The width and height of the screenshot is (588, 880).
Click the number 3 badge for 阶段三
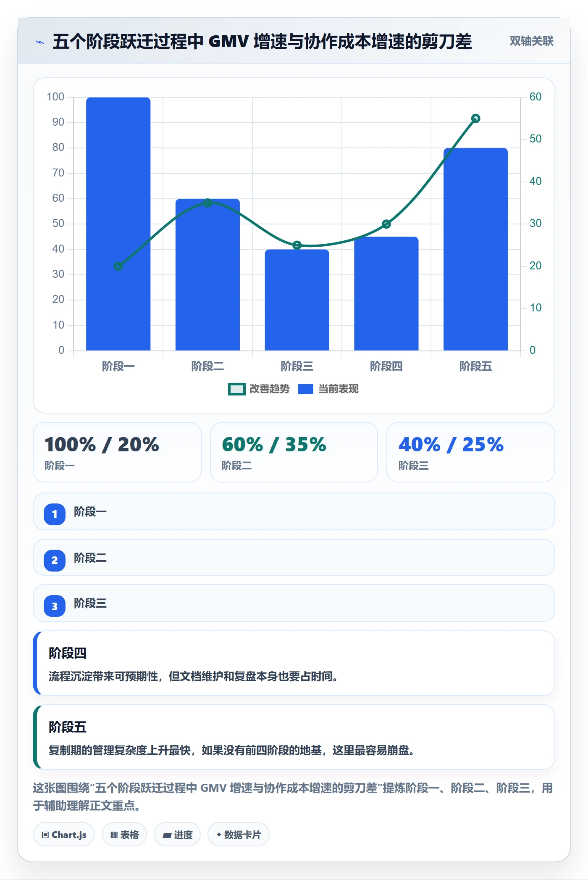click(x=55, y=606)
